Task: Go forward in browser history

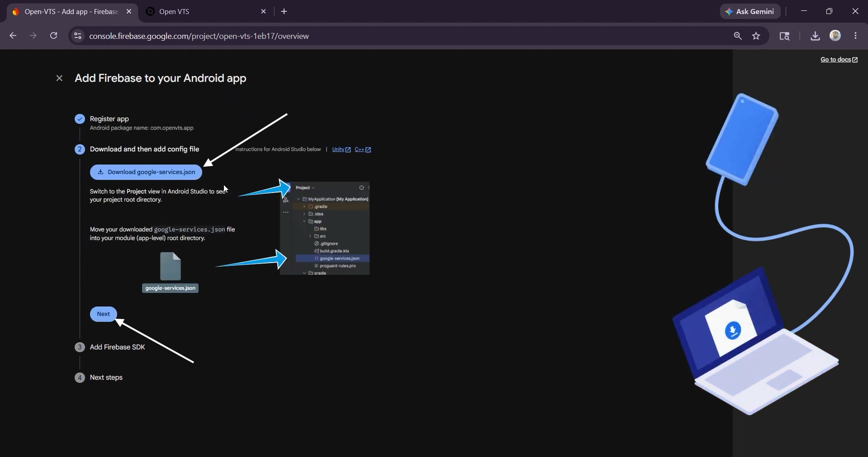Action: coord(33,36)
